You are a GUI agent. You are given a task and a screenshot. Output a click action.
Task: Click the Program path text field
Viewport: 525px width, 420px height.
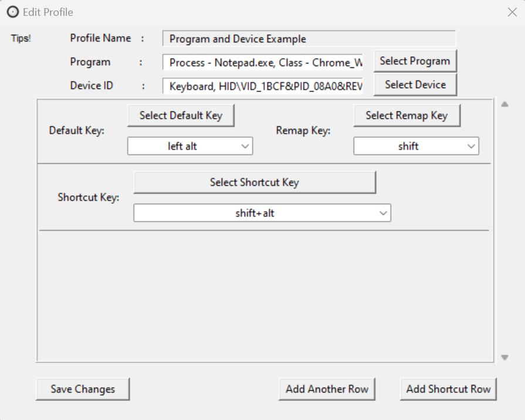coord(264,62)
